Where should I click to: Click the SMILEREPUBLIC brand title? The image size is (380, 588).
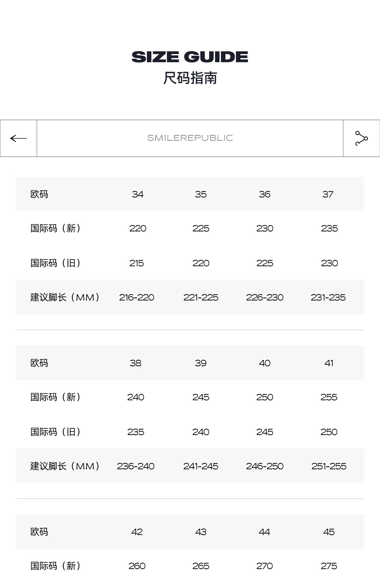point(190,138)
